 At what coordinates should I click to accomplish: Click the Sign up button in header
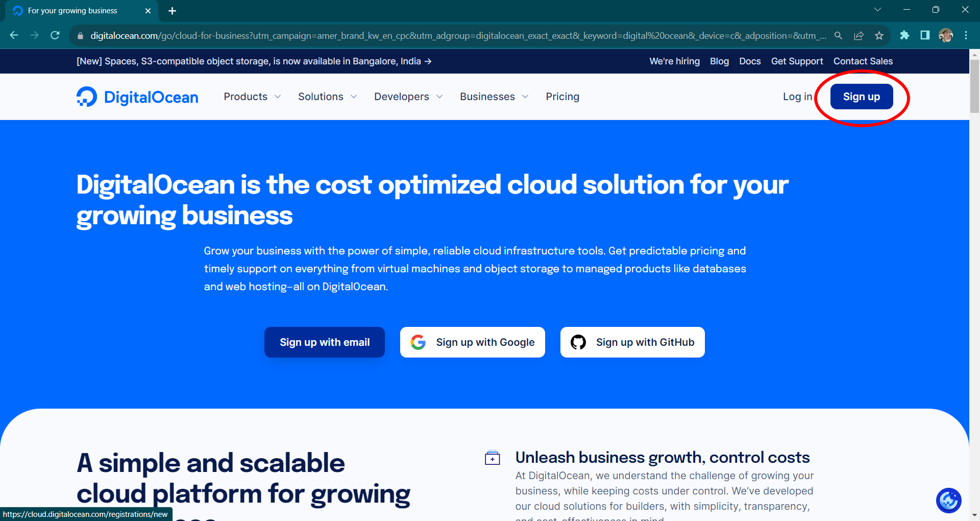(x=862, y=97)
